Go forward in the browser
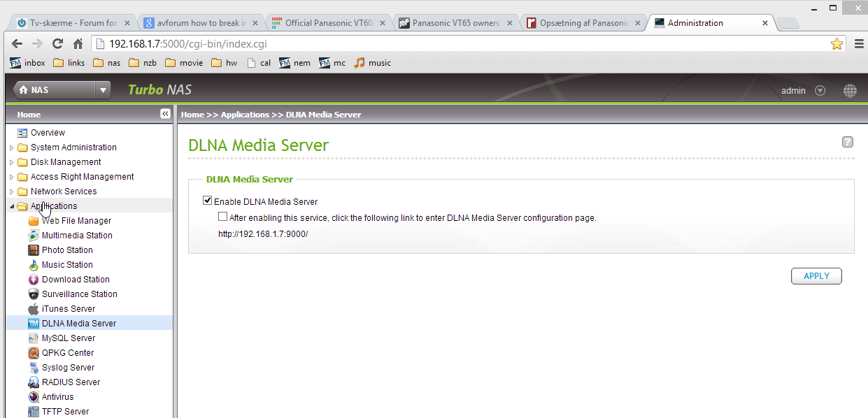 coord(37,44)
